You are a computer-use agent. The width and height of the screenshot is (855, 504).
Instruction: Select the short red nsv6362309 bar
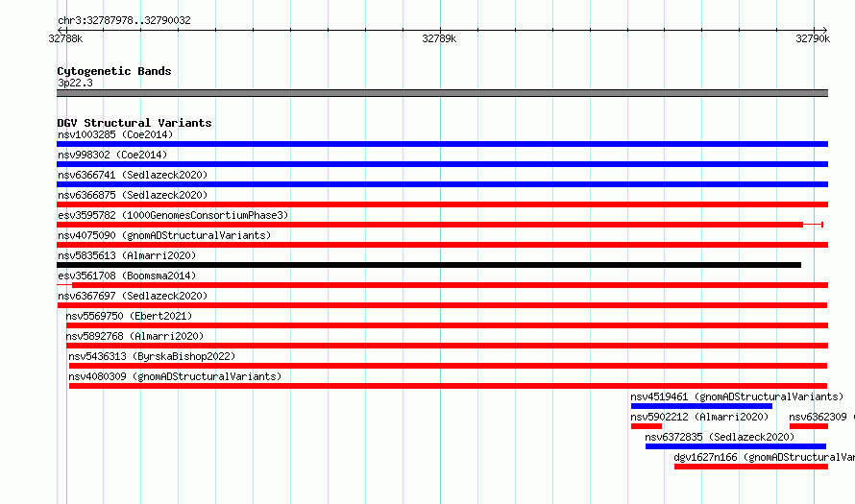(x=809, y=426)
